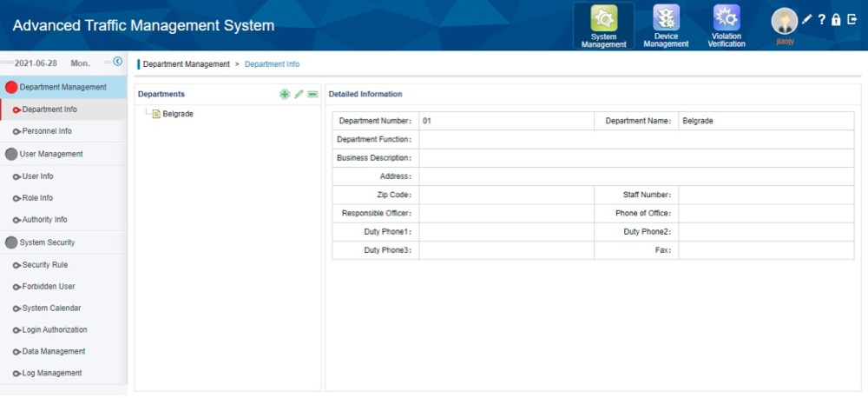This screenshot has width=868, height=398.
Task: Click the logout icon in header
Action: coord(852,19)
